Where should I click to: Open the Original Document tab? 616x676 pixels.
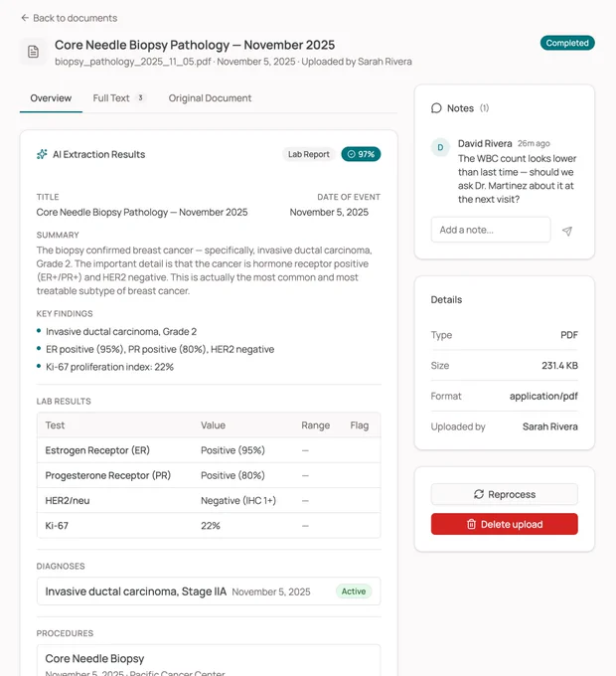tap(210, 98)
